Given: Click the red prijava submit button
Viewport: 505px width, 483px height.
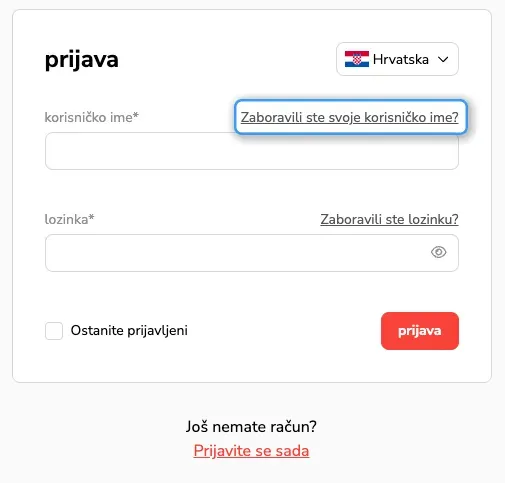Looking at the screenshot, I should point(420,331).
